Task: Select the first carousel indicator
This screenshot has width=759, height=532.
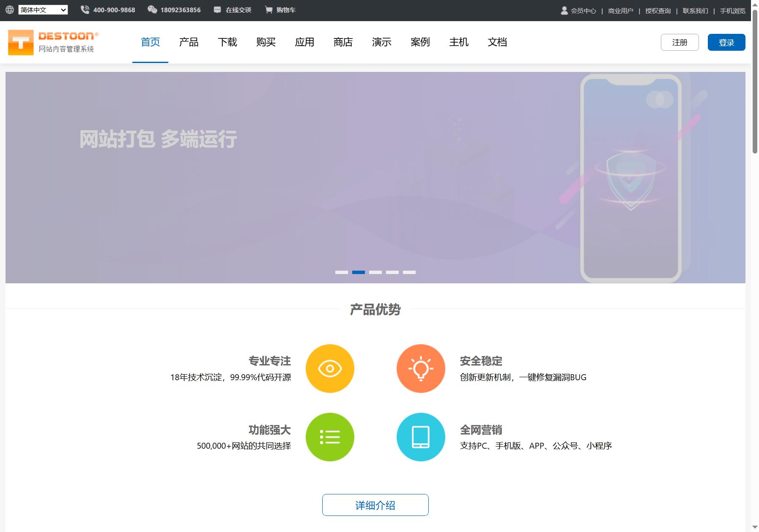Action: (342, 272)
